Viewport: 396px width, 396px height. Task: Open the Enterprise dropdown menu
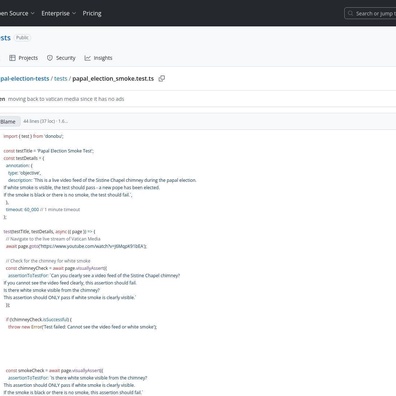[x=59, y=13]
